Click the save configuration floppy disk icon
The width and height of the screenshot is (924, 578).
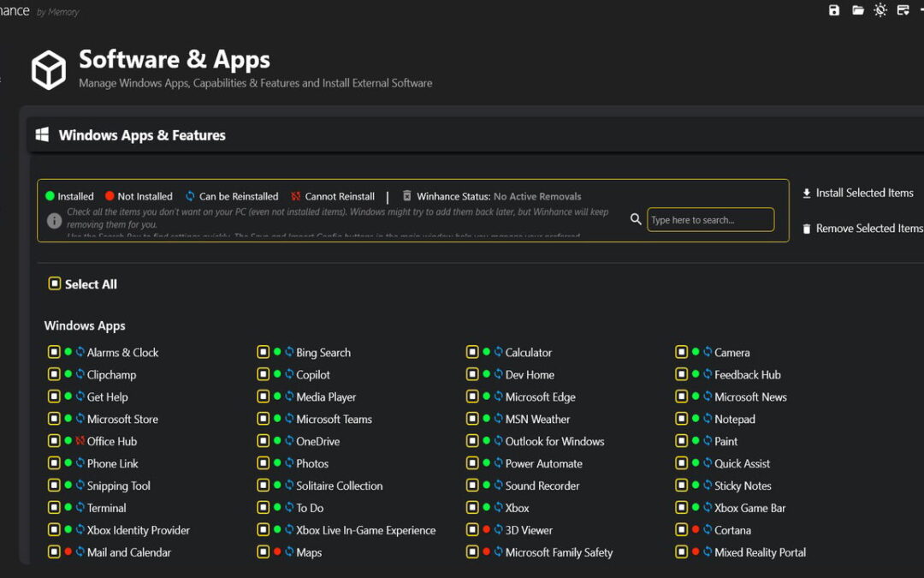pos(834,10)
